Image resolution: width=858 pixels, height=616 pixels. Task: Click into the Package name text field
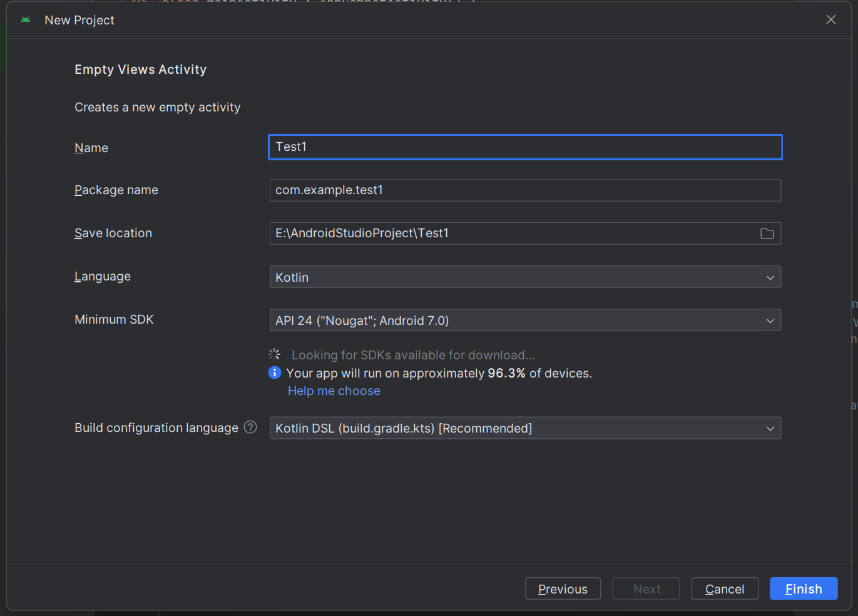524,190
